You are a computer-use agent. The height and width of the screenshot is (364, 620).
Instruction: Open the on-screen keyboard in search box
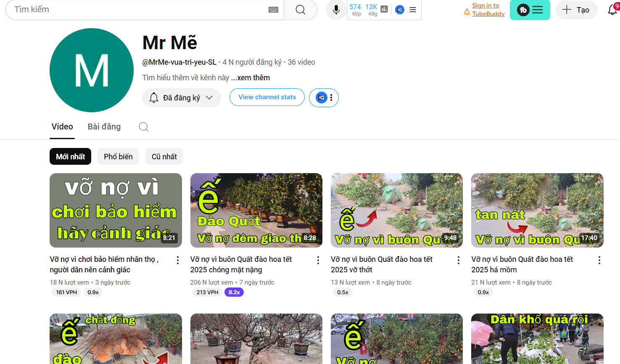pyautogui.click(x=273, y=10)
